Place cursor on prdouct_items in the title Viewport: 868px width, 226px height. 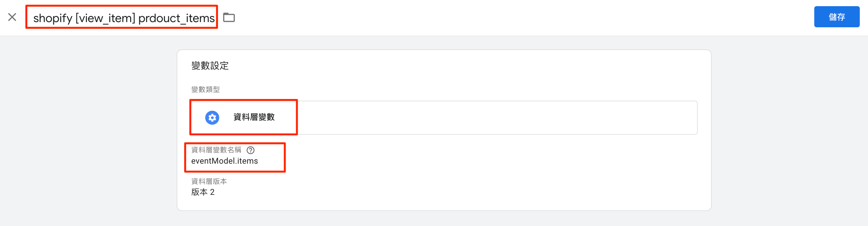176,18
